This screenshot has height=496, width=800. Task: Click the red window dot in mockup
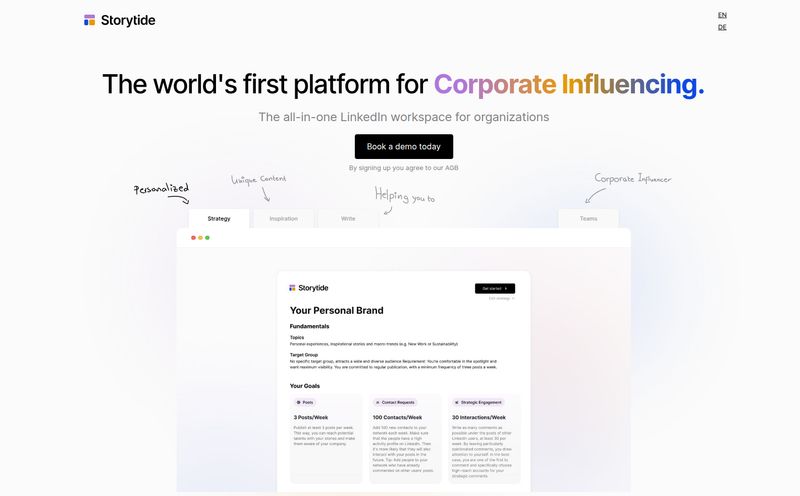point(193,238)
